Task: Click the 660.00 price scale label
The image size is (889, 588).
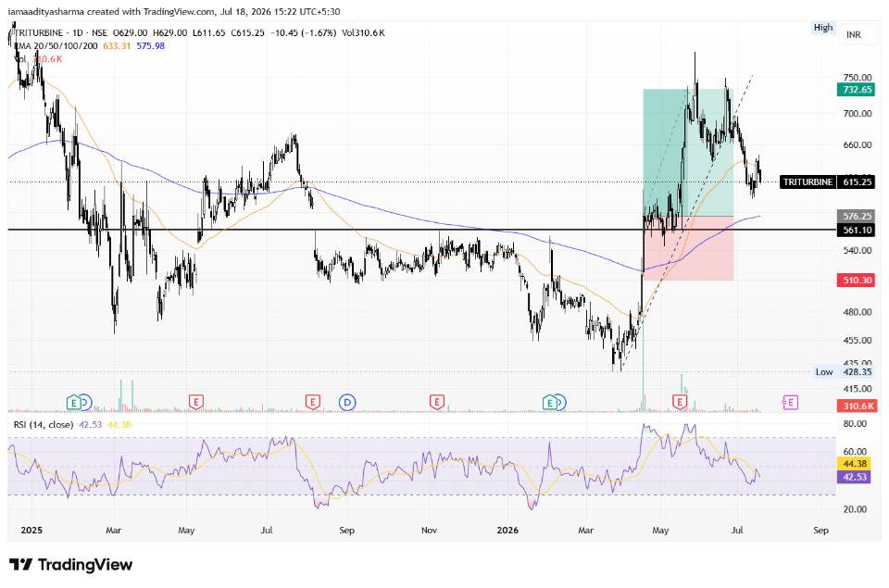Action: tap(858, 144)
